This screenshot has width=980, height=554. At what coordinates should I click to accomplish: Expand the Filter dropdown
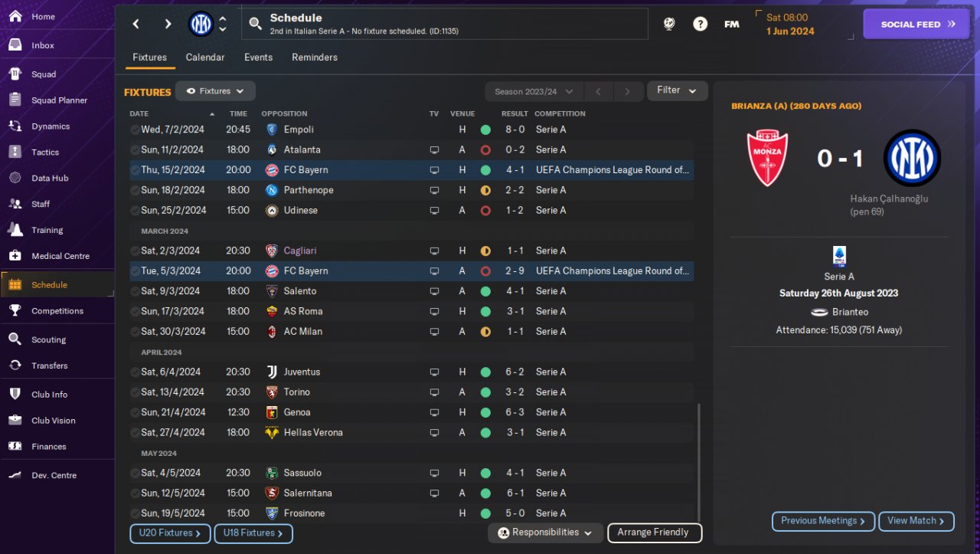(x=677, y=90)
